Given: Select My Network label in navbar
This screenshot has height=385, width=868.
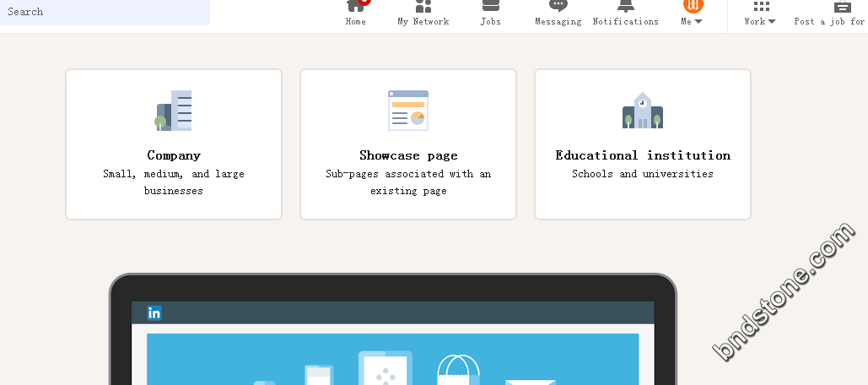Looking at the screenshot, I should pos(423,21).
